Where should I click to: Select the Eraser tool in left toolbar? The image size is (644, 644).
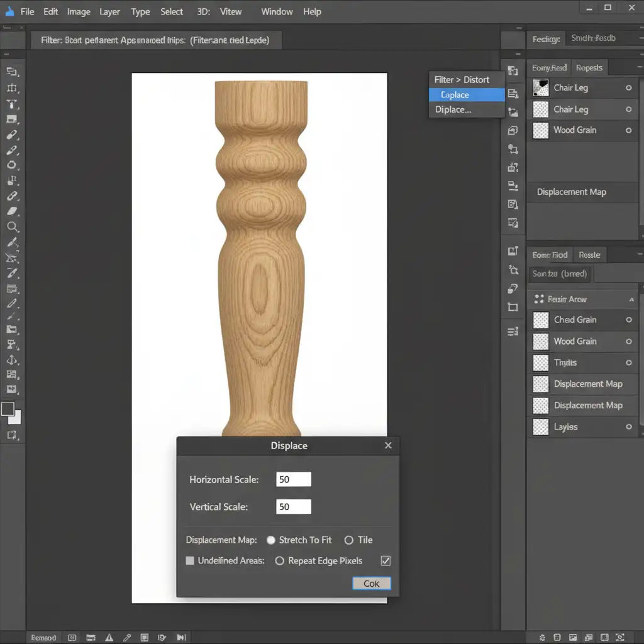pyautogui.click(x=12, y=212)
